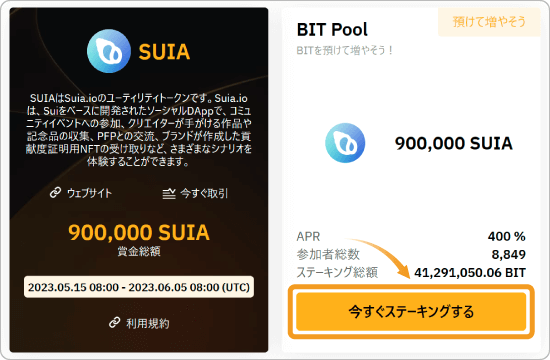Click the event date range box
This screenshot has height=360, width=550.
tap(139, 287)
